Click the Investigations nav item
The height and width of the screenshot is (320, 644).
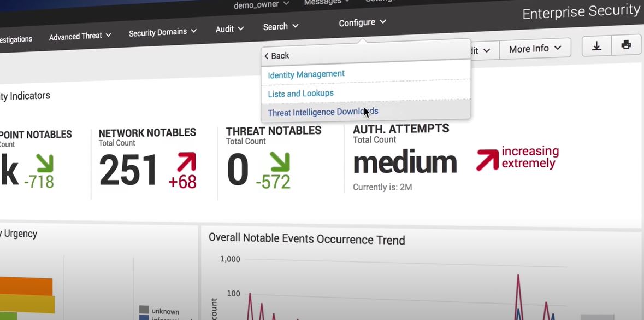16,39
